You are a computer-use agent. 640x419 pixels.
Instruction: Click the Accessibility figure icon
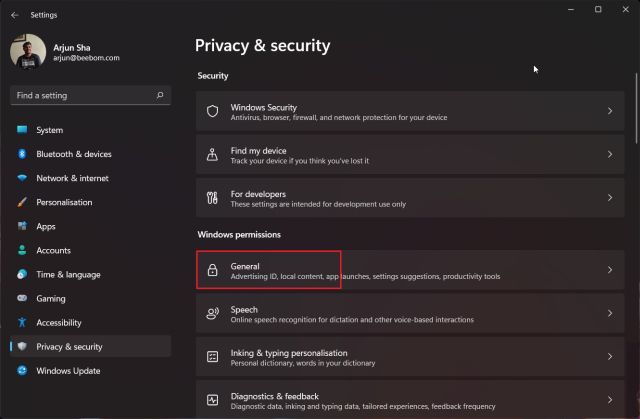[22, 322]
